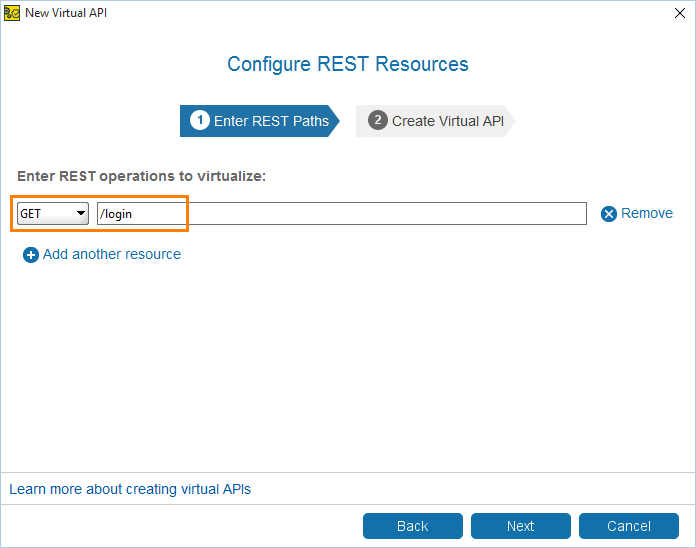696x548 pixels.
Task: Open the GET HTTP method combo box
Action: point(53,213)
